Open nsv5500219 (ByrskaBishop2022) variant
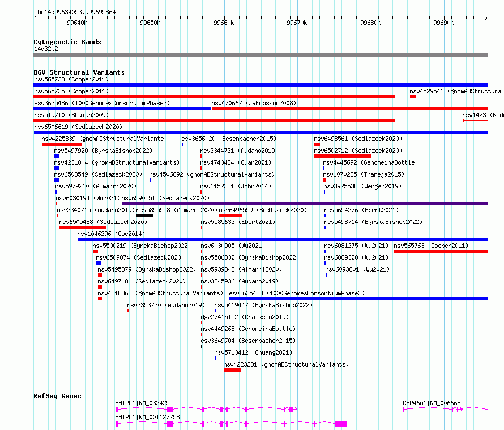 (142, 246)
